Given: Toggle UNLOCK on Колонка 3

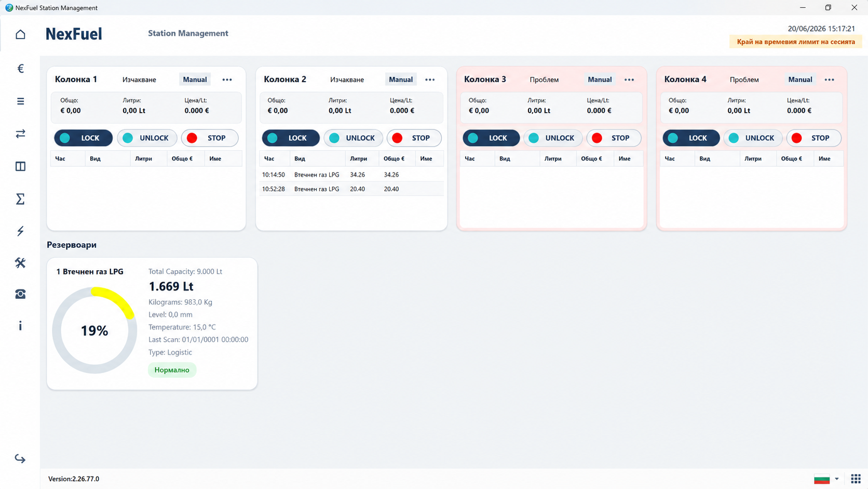Looking at the screenshot, I should [x=553, y=138].
